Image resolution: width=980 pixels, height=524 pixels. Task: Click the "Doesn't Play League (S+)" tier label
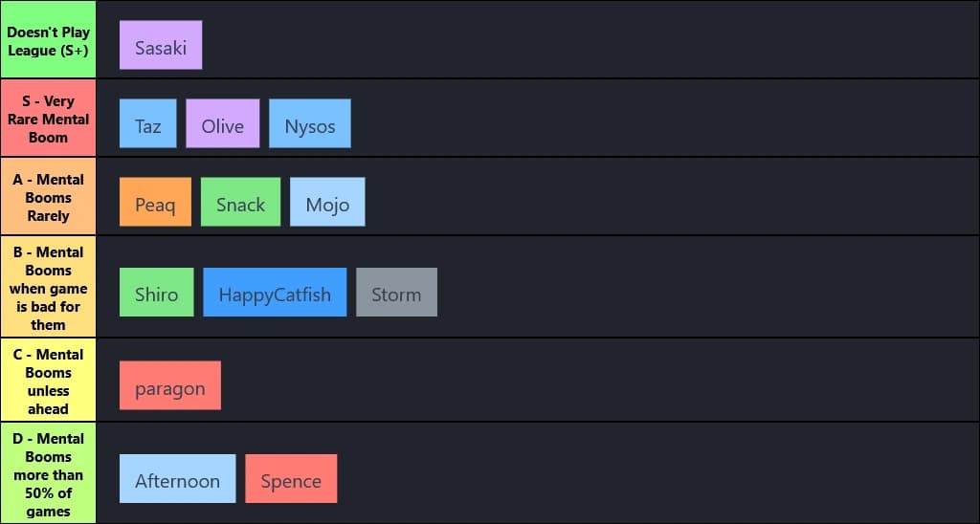pos(48,40)
